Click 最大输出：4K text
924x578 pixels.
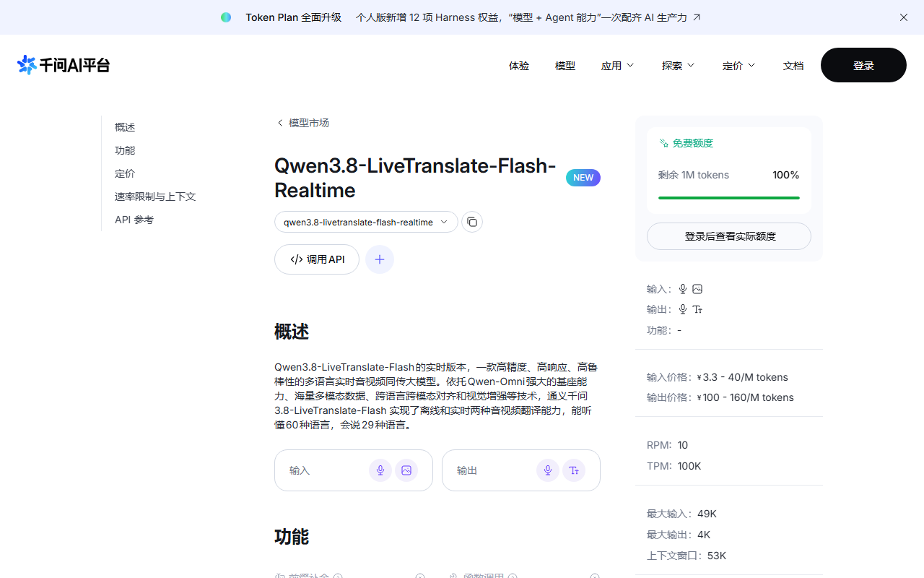coord(679,535)
